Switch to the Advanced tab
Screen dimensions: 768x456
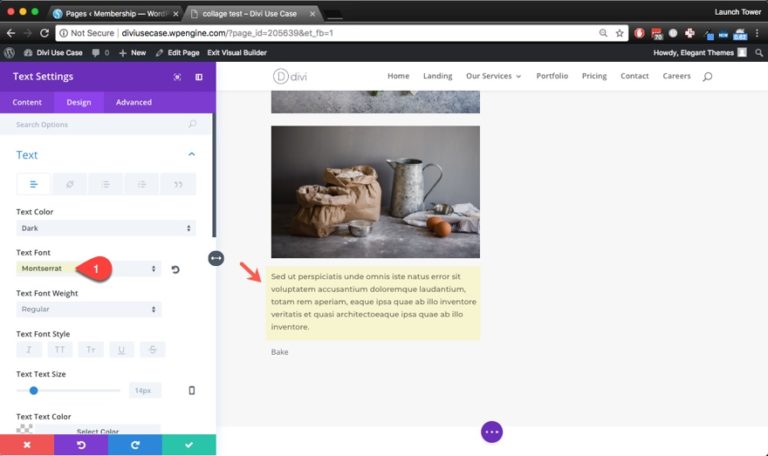[x=133, y=102]
